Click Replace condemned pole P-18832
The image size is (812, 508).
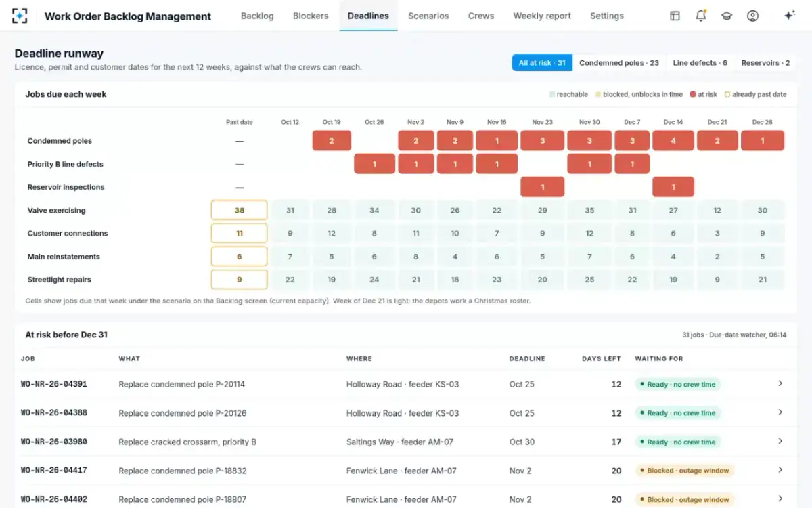pos(183,470)
